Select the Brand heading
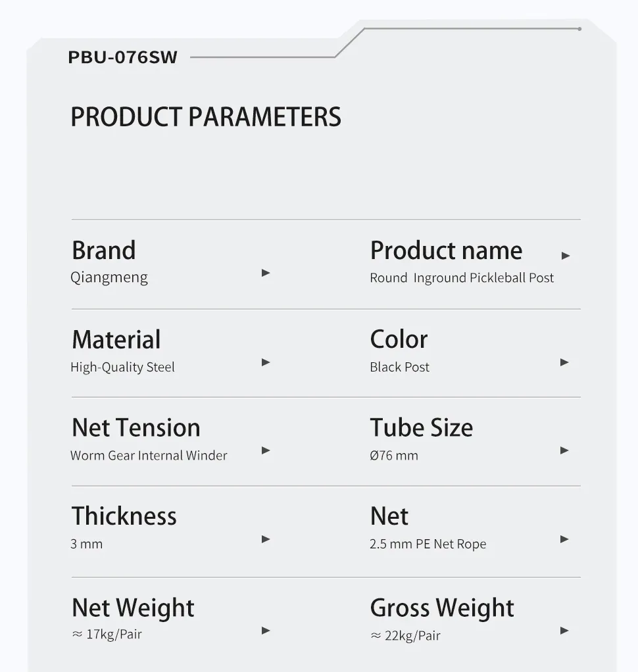The image size is (638, 672). tap(103, 251)
